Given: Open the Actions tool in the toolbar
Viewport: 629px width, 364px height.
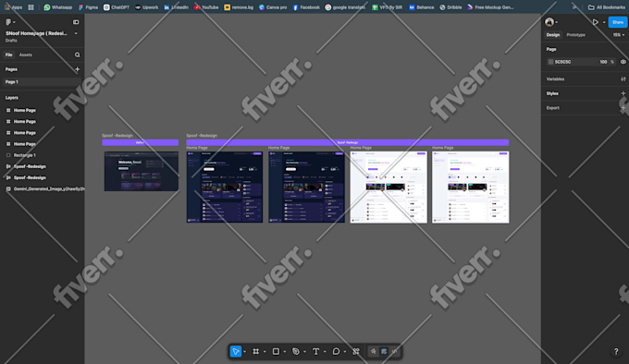Looking at the screenshot, I should pos(356,351).
